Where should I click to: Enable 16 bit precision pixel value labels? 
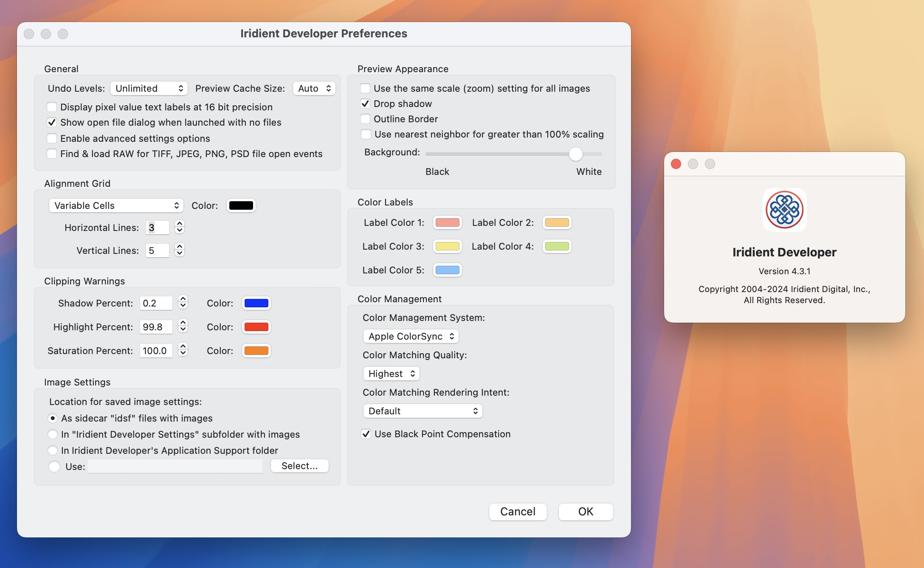[x=52, y=107]
